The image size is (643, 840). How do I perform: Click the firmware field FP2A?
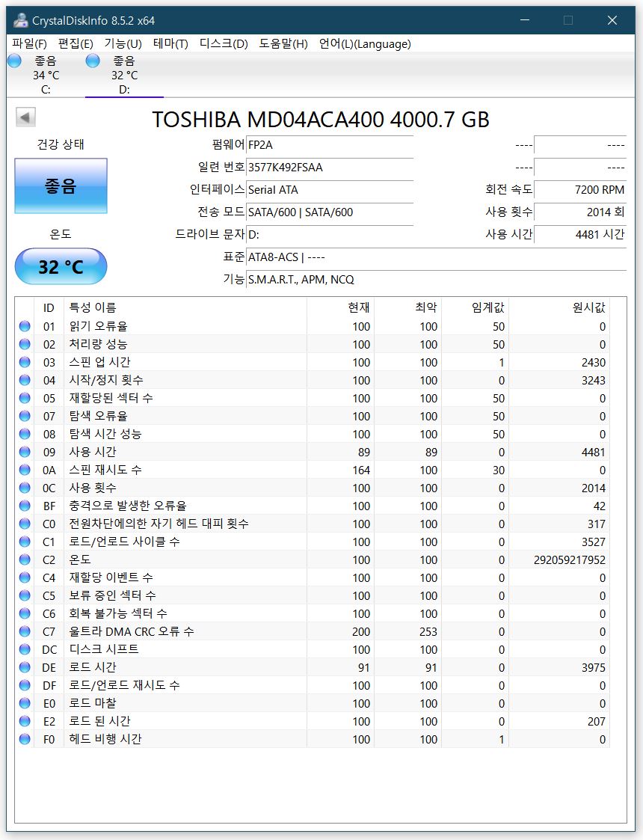330,145
